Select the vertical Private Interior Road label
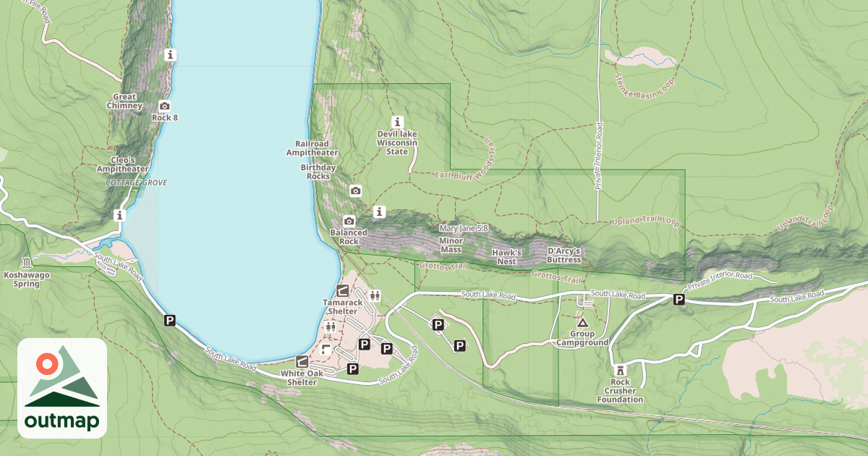The image size is (868, 456). point(599,156)
